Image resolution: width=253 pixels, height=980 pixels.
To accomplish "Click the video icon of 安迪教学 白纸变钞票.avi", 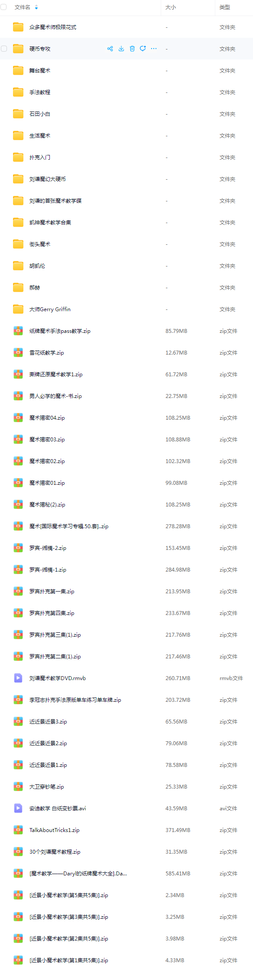I will click(18, 808).
